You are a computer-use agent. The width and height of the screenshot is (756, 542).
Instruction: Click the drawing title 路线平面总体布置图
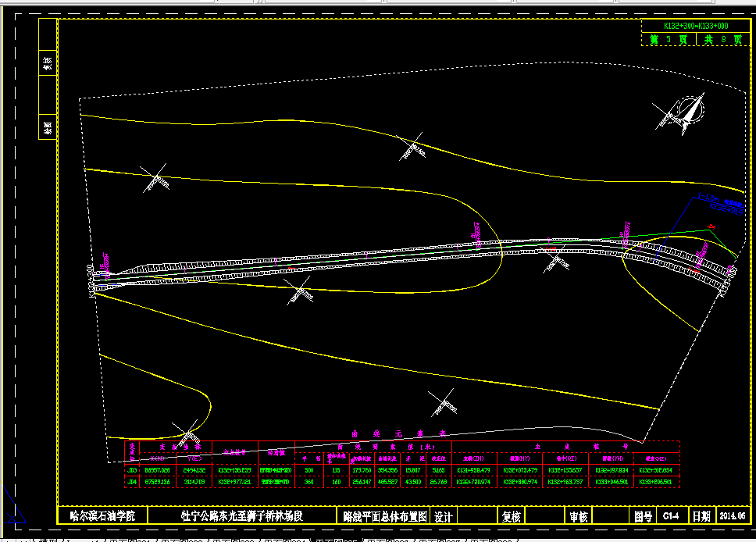385,516
